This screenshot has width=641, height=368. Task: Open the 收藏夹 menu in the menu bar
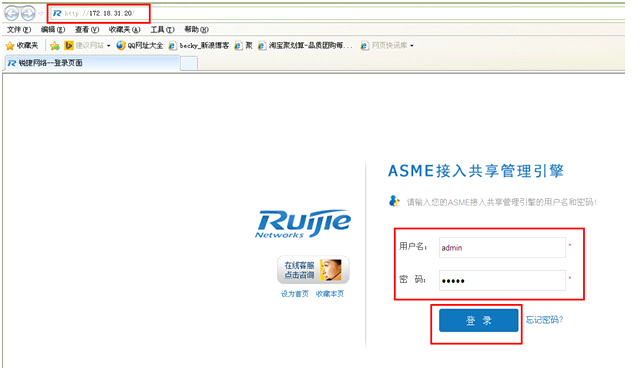click(124, 29)
